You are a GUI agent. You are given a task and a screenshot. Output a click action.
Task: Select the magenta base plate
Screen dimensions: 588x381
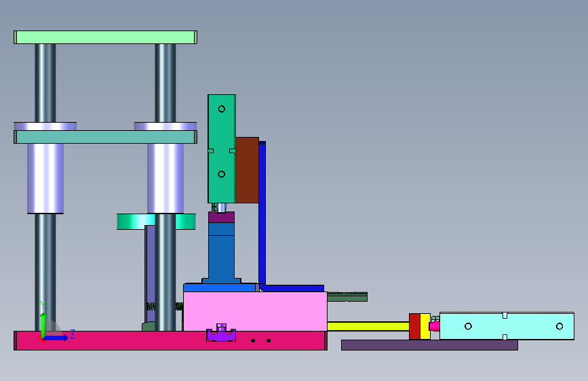coord(171,340)
